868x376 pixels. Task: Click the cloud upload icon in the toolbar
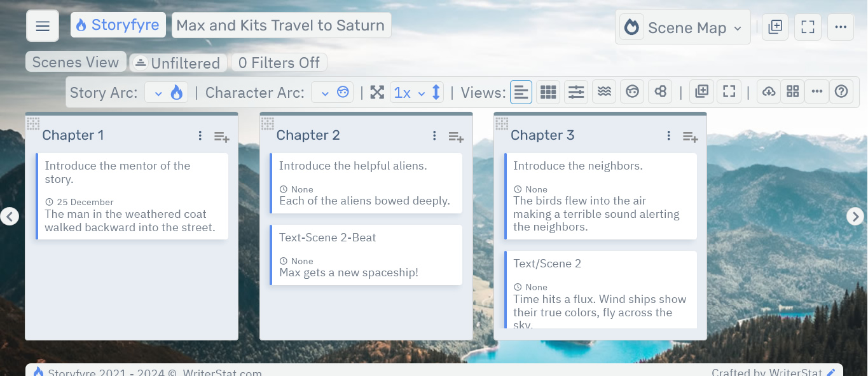pyautogui.click(x=768, y=91)
